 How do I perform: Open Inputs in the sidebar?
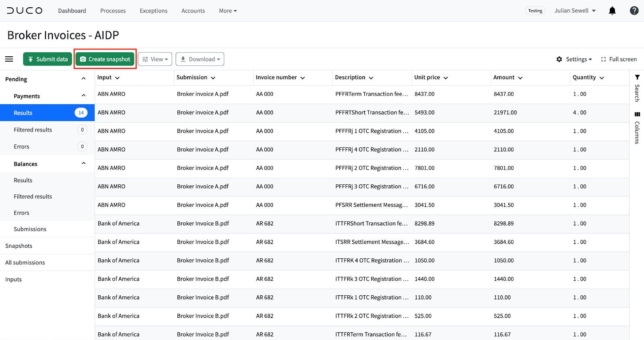coord(47,279)
